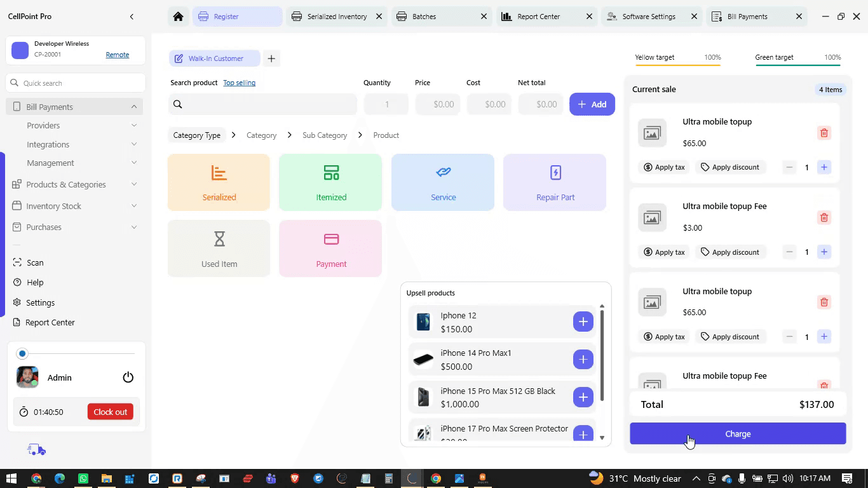Open the notification center icon

coord(847,478)
